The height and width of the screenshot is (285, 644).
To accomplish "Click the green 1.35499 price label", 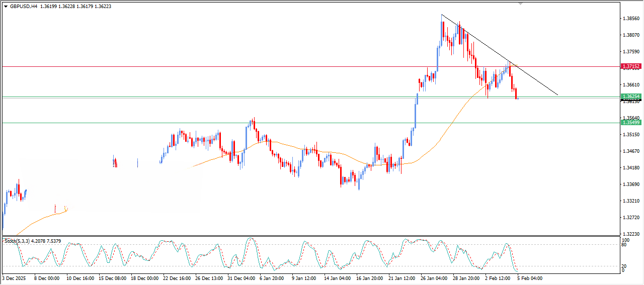I will coord(630,123).
